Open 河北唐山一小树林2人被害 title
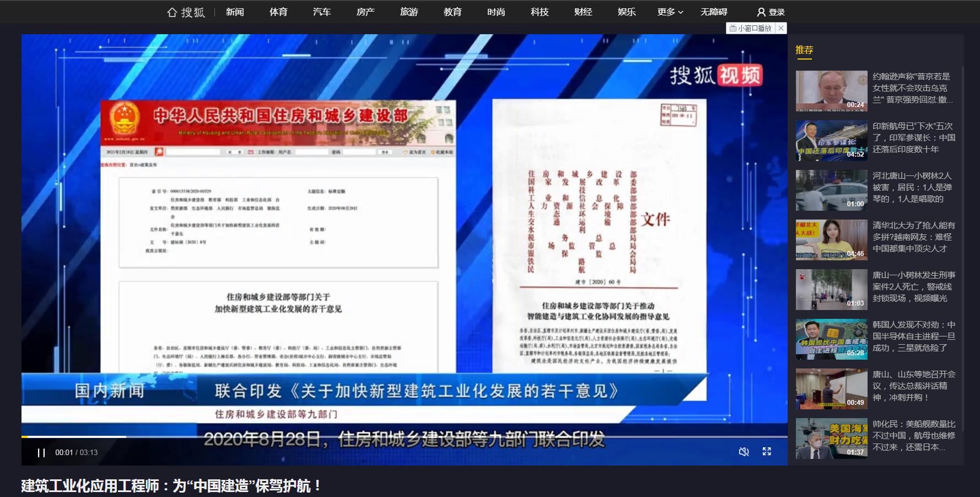The image size is (980, 497). pos(912,187)
